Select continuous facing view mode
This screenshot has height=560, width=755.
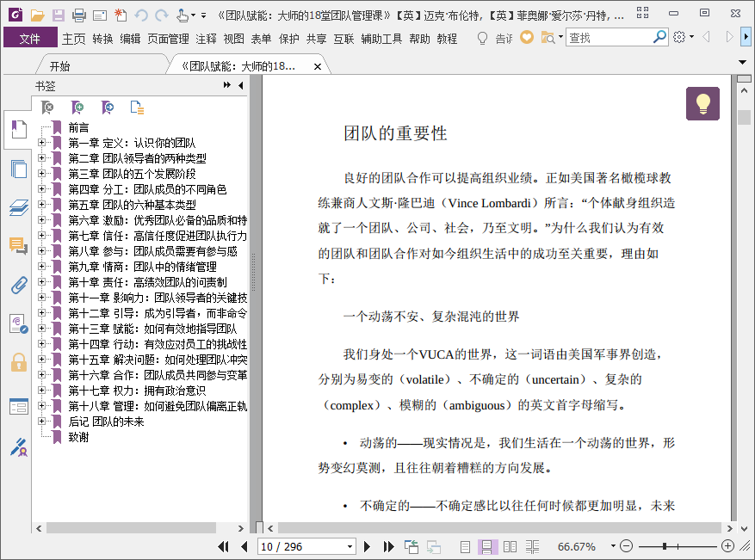[x=533, y=546]
